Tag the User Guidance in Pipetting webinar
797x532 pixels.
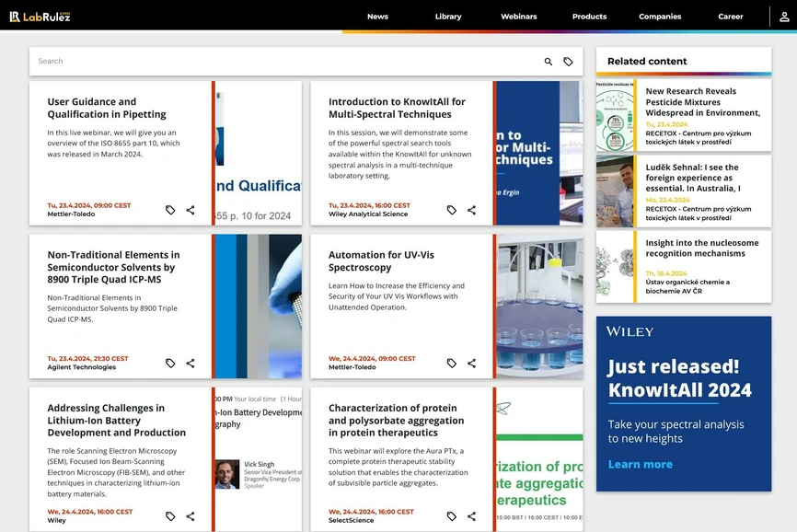pos(170,210)
